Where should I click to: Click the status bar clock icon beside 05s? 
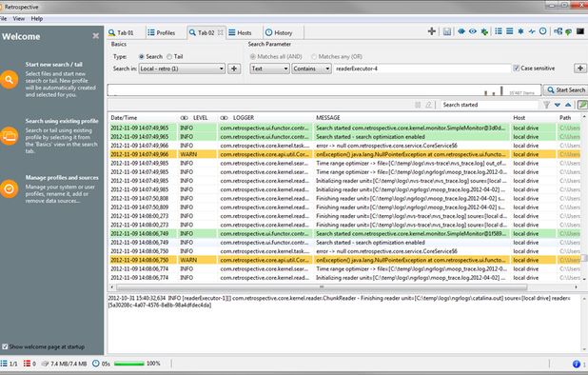(x=96, y=364)
